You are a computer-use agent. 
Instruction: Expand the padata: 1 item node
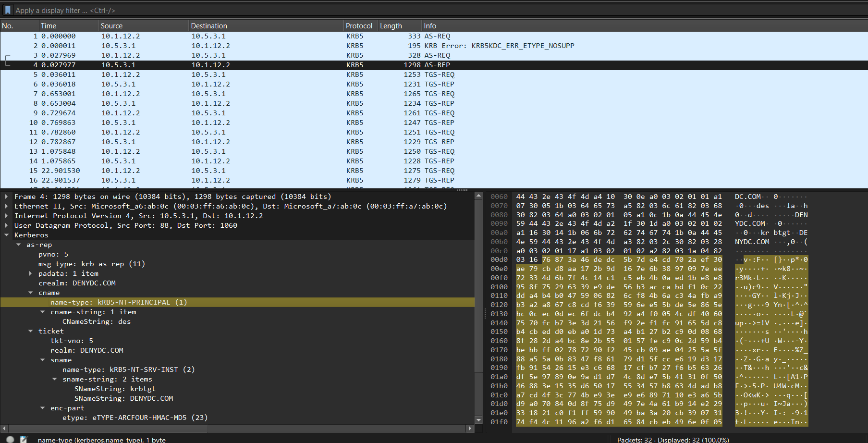point(30,273)
